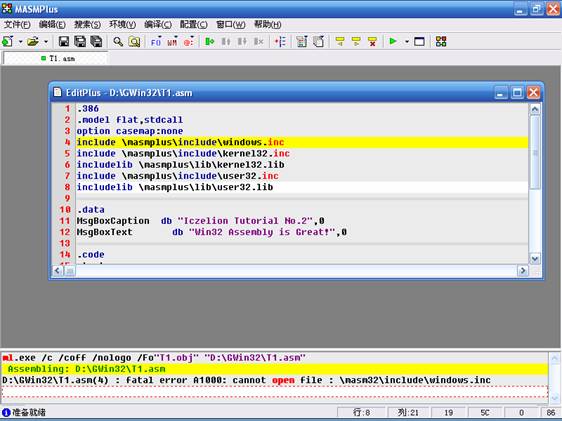Click the console window icon beside Run
The height and width of the screenshot is (421, 562).
coord(419,42)
